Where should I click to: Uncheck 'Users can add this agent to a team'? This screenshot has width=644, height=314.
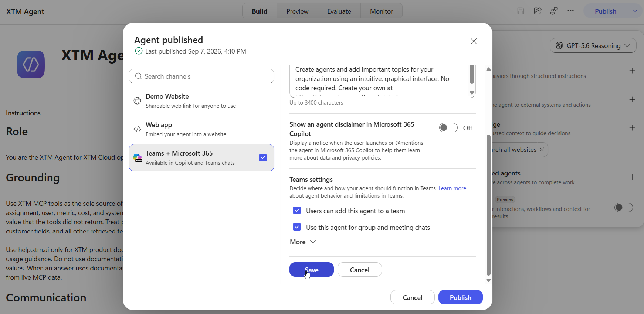click(x=297, y=210)
